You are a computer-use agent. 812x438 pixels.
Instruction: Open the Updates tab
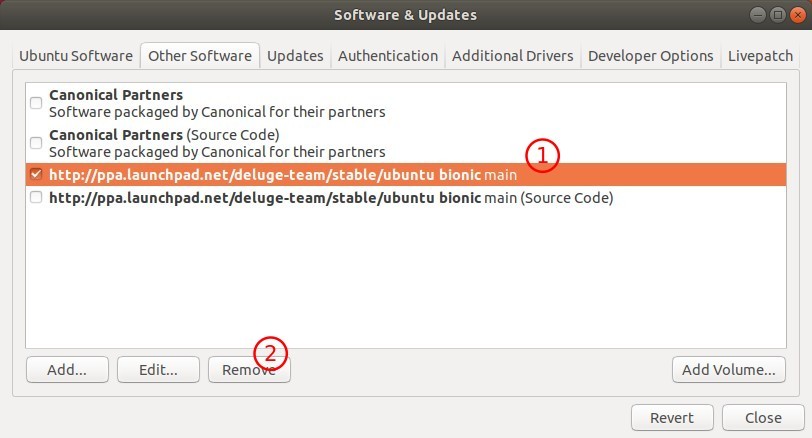tap(295, 56)
